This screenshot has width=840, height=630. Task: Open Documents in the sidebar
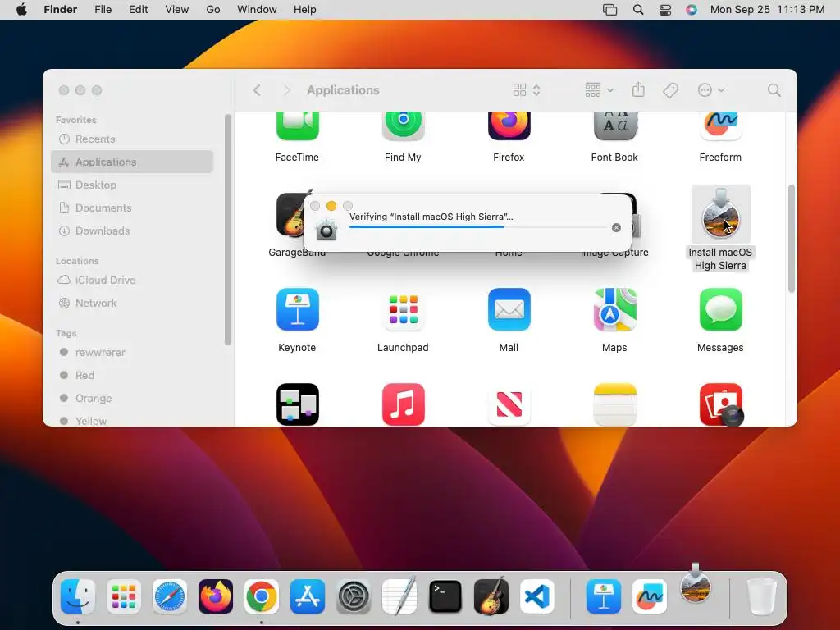(x=132, y=208)
